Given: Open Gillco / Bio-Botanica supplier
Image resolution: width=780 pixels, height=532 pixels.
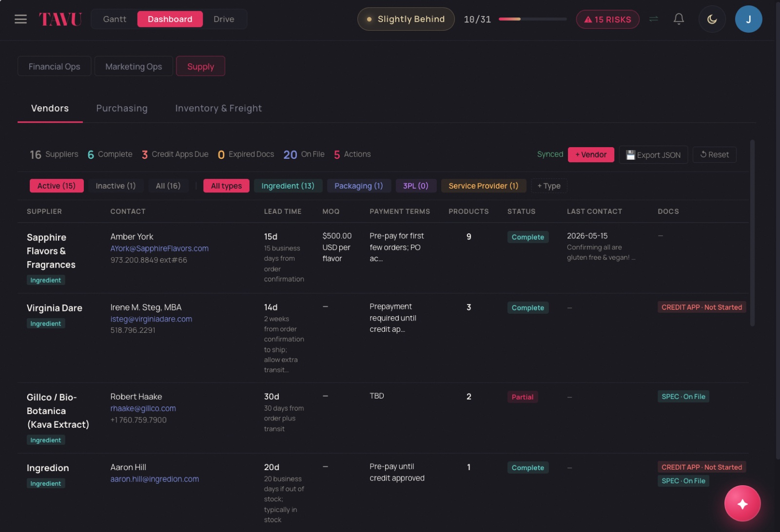Looking at the screenshot, I should point(58,411).
